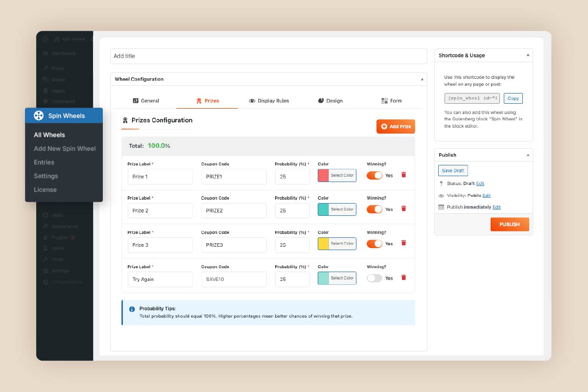Toggle off Winning for Prize 1
The height and width of the screenshot is (392, 588).
pyautogui.click(x=375, y=175)
